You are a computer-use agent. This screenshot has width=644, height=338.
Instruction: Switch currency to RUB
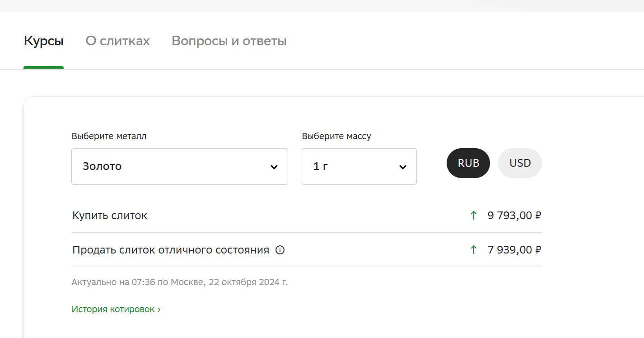pyautogui.click(x=468, y=163)
